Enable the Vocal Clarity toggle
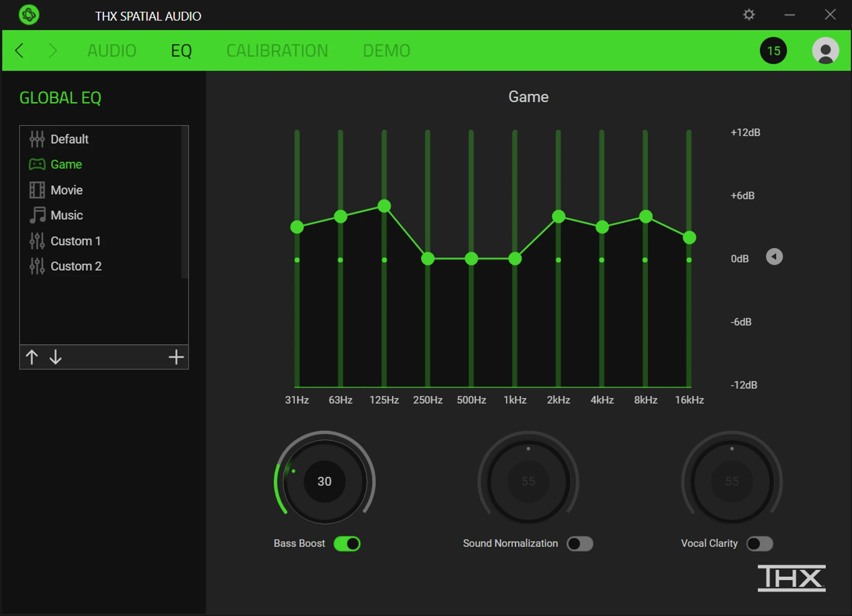 (x=760, y=544)
